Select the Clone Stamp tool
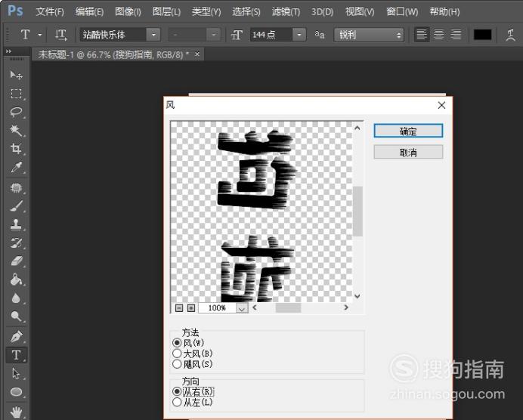 [x=16, y=224]
